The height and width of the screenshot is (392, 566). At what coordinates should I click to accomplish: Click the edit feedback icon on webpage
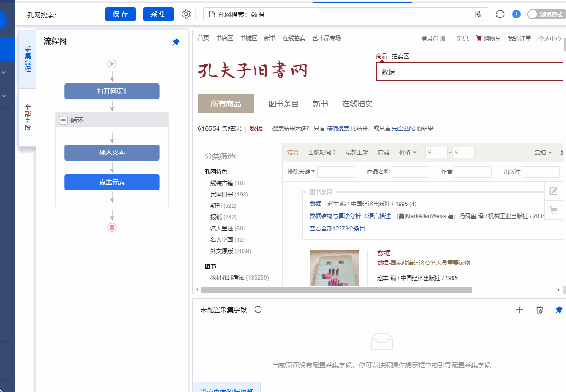553,191
